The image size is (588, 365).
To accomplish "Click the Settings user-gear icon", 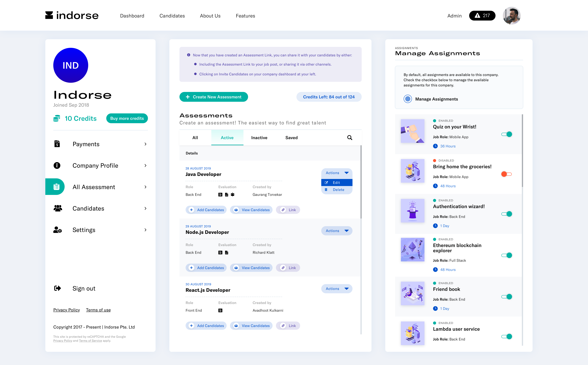I will [x=57, y=230].
